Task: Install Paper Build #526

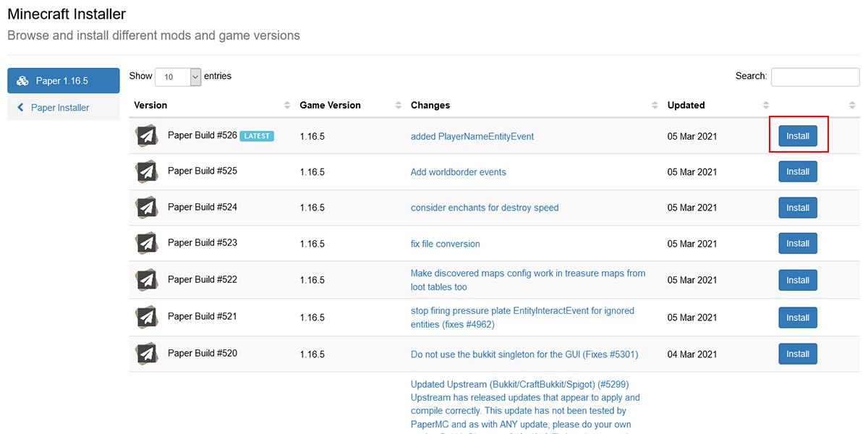Action: (x=798, y=136)
